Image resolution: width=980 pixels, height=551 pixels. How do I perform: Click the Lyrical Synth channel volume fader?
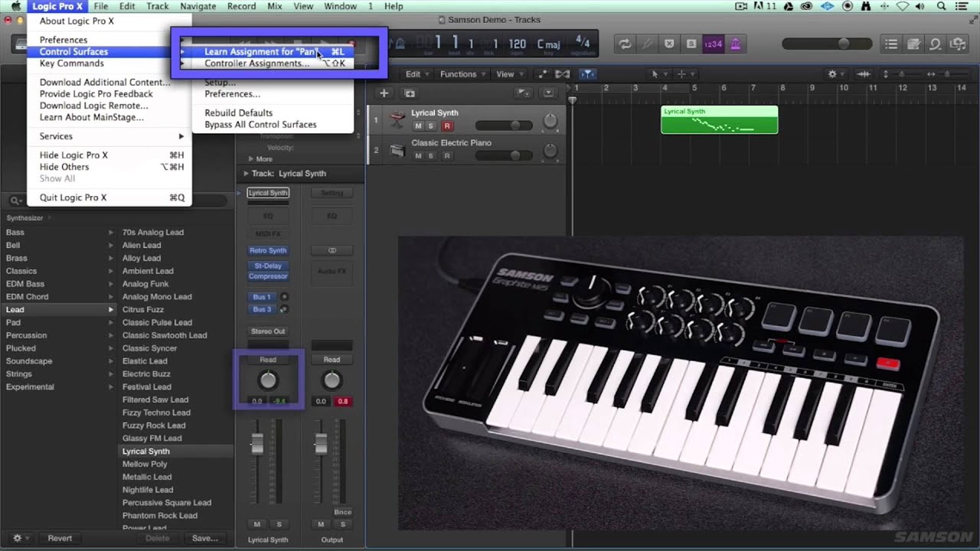[257, 442]
